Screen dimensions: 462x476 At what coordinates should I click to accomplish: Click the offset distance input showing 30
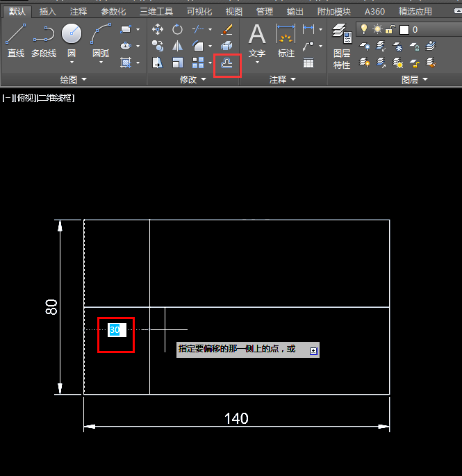point(117,330)
